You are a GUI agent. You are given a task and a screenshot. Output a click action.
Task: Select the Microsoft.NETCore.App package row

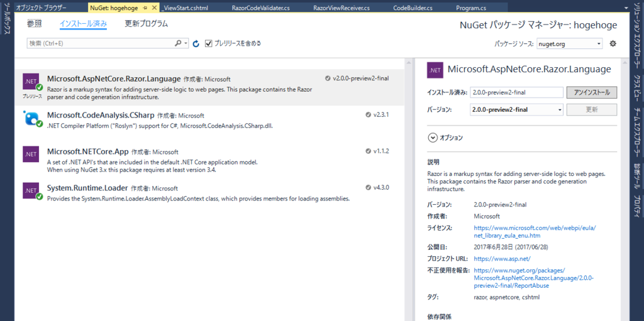(209, 160)
